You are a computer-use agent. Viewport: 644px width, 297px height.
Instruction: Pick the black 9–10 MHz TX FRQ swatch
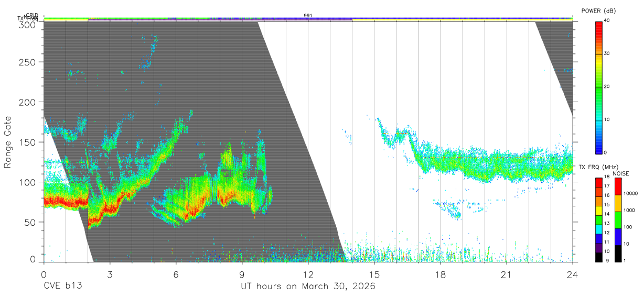click(598, 257)
